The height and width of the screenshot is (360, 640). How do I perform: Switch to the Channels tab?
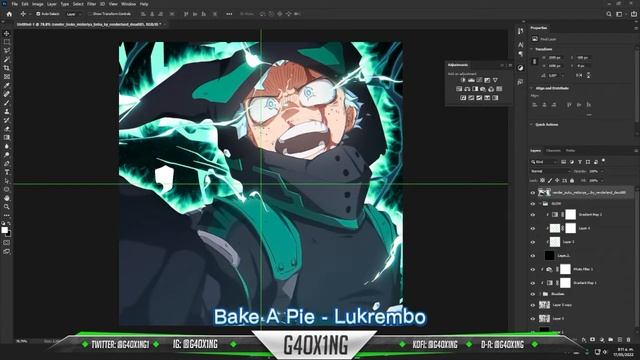(553, 151)
